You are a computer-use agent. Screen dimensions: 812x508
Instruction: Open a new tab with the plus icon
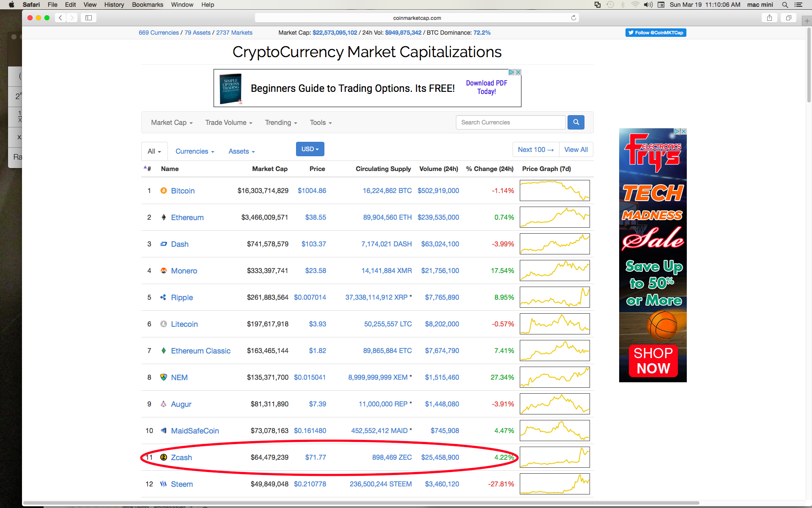pos(807,20)
